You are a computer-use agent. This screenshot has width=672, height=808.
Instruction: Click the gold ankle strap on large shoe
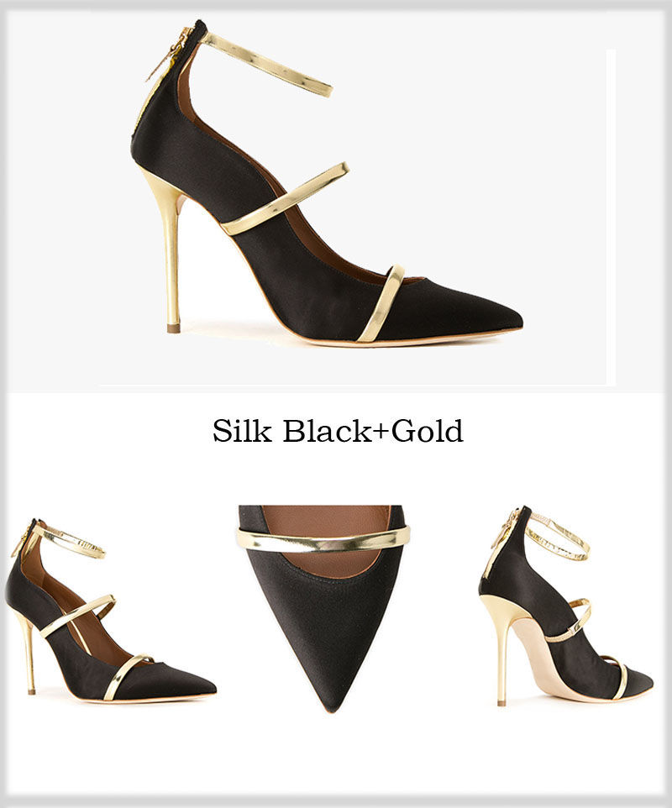coord(267,65)
